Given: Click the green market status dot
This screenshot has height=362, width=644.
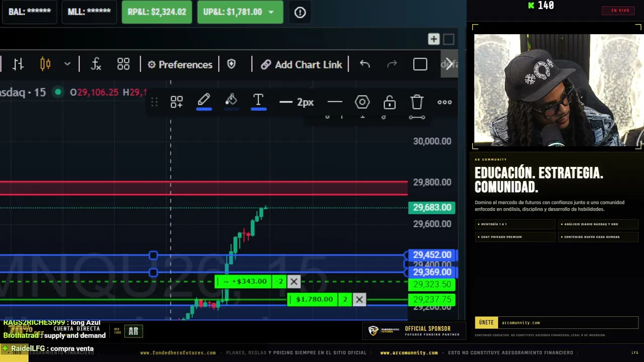Looking at the screenshot, I should pos(58,92).
